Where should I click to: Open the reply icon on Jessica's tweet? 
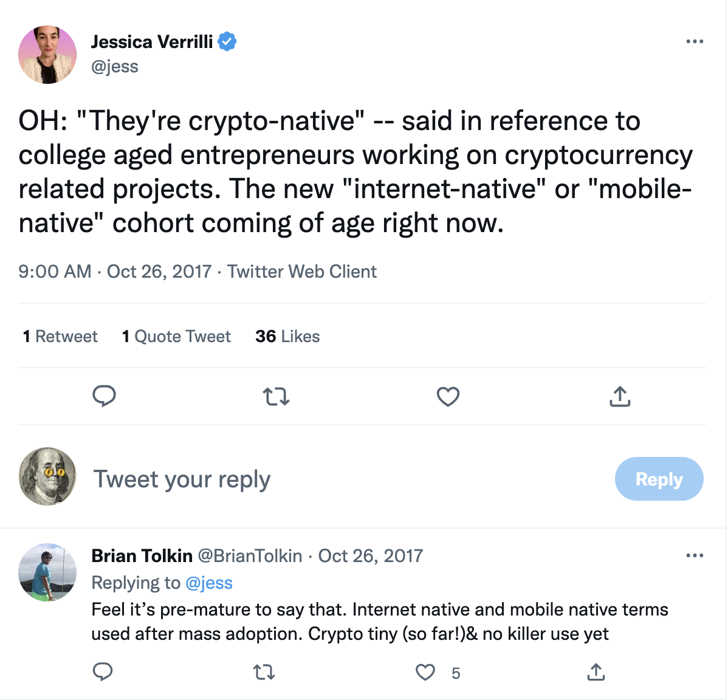(x=104, y=396)
